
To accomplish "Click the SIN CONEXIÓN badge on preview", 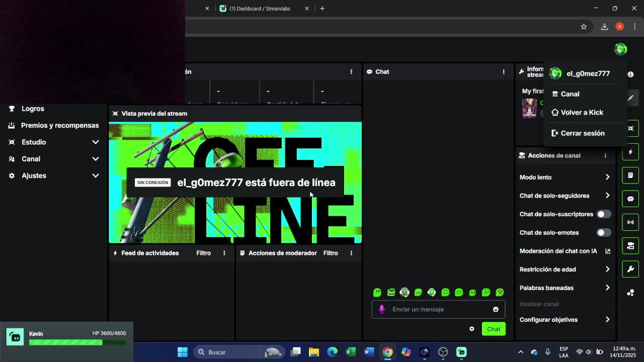I will click(x=152, y=183).
